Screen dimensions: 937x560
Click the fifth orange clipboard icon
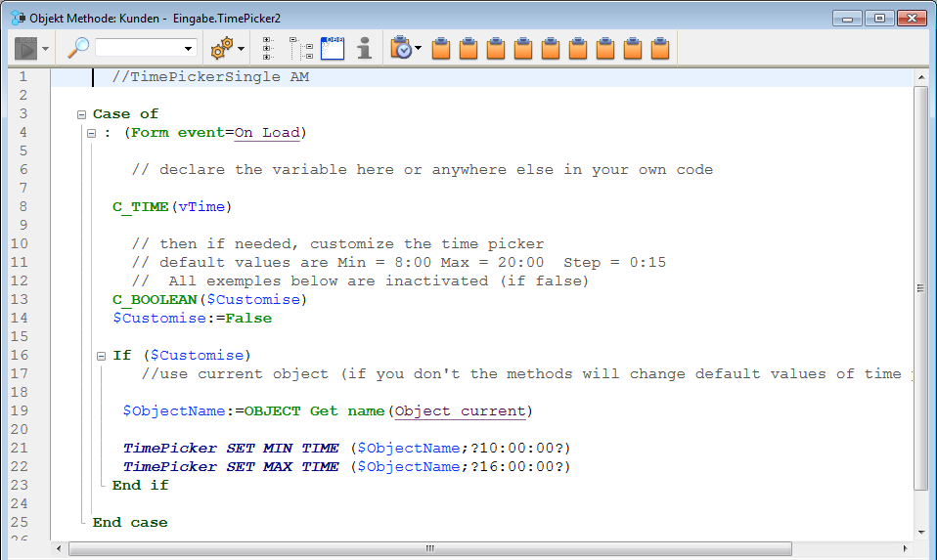[x=551, y=48]
